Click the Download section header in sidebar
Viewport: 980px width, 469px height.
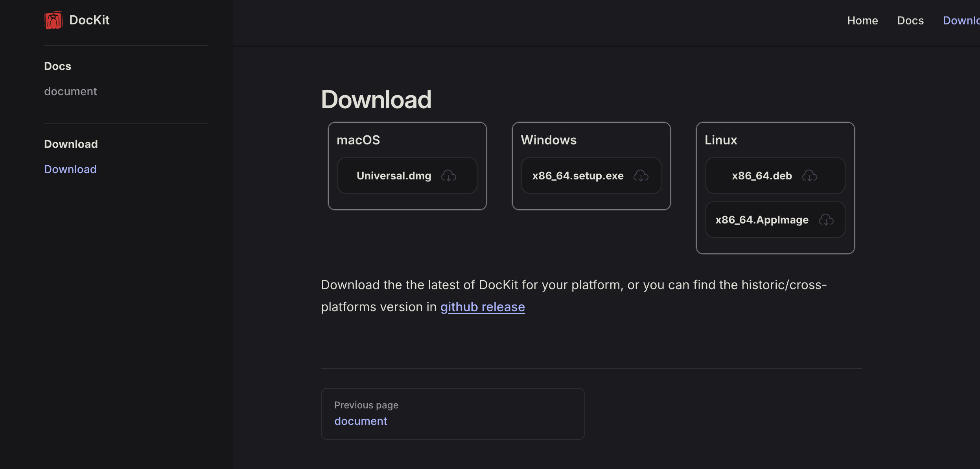point(71,144)
